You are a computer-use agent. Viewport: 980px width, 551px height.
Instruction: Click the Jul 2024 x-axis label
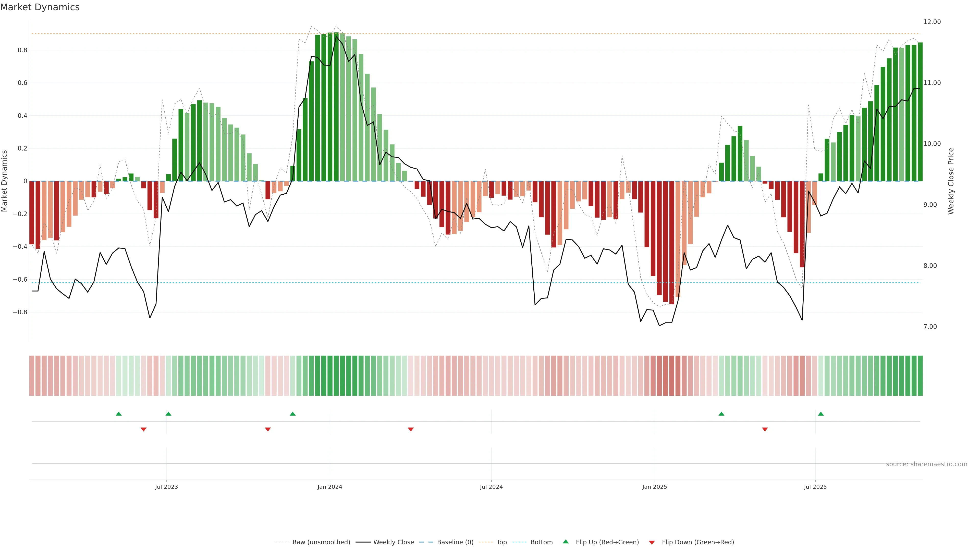click(491, 487)
